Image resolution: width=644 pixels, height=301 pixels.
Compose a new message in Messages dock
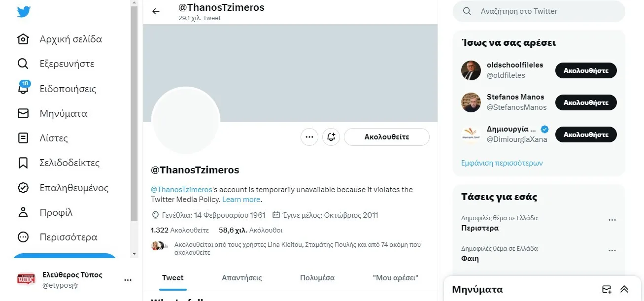pyautogui.click(x=607, y=289)
